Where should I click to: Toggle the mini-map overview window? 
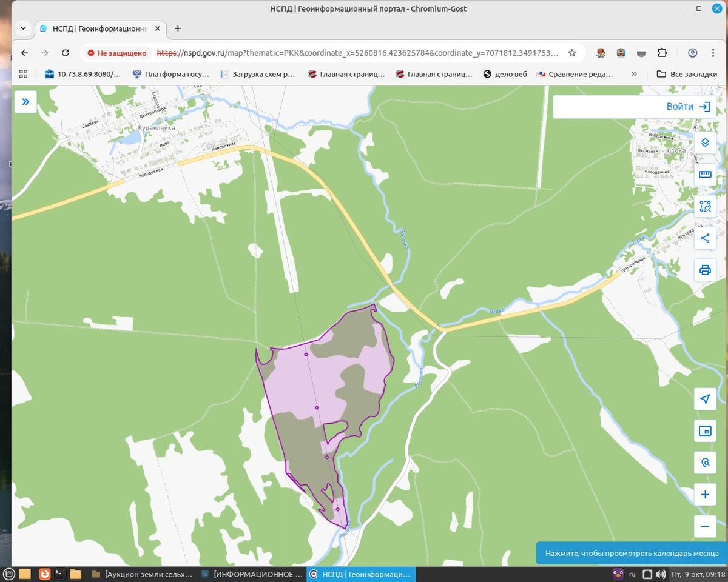pos(705,431)
